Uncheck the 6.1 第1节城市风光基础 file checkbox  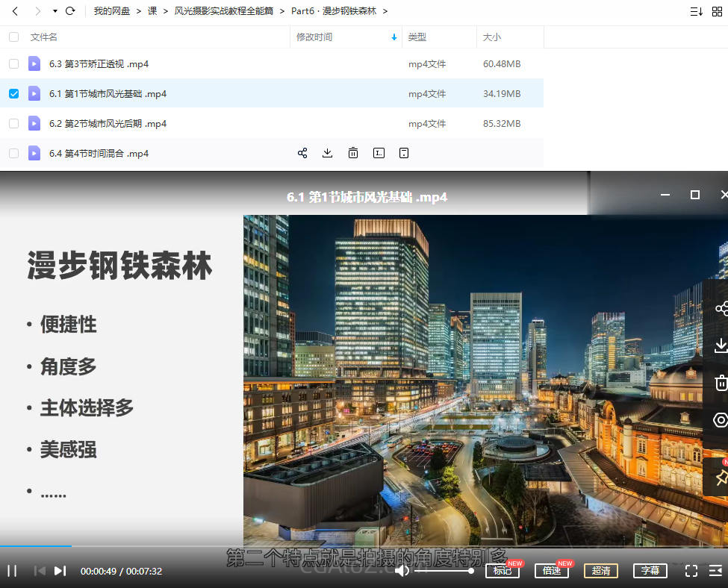pos(13,94)
